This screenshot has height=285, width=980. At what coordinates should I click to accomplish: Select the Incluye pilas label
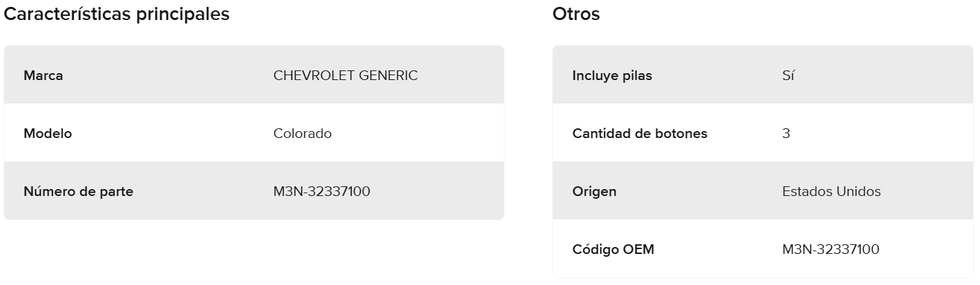point(612,75)
